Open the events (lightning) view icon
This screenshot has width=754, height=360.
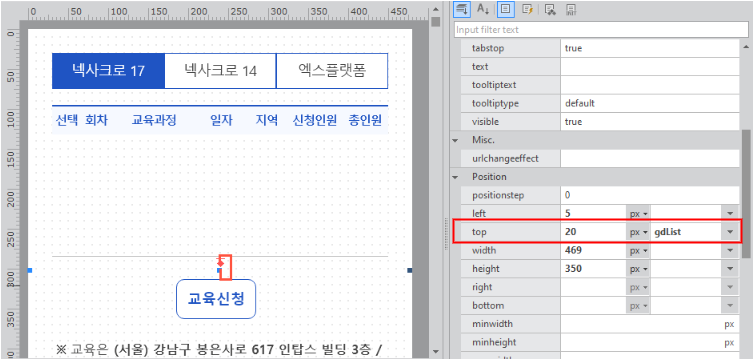point(527,8)
